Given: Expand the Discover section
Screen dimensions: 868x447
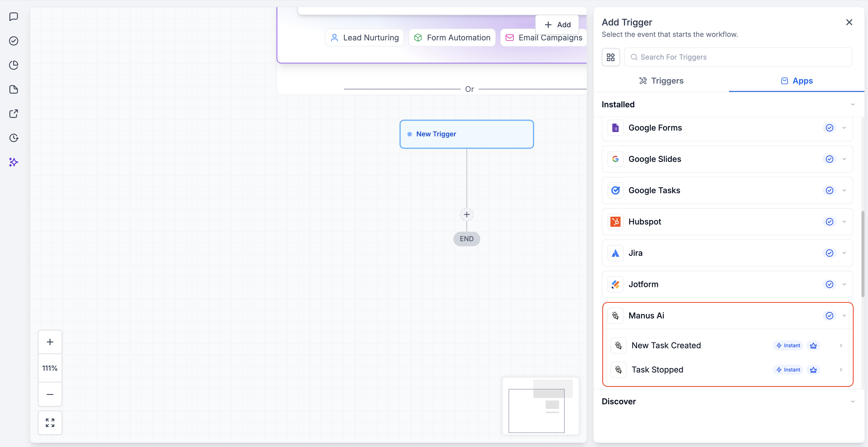Looking at the screenshot, I should point(853,401).
